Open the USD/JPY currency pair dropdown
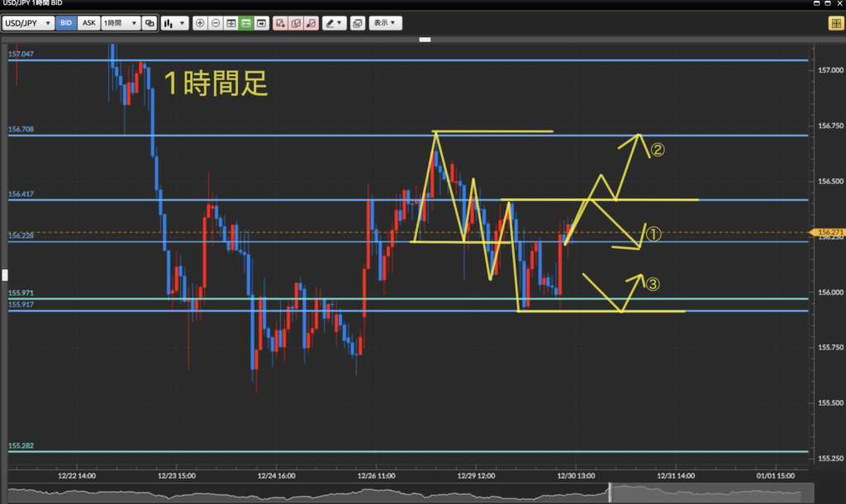Screen dimensions: 846x504 (x=29, y=23)
